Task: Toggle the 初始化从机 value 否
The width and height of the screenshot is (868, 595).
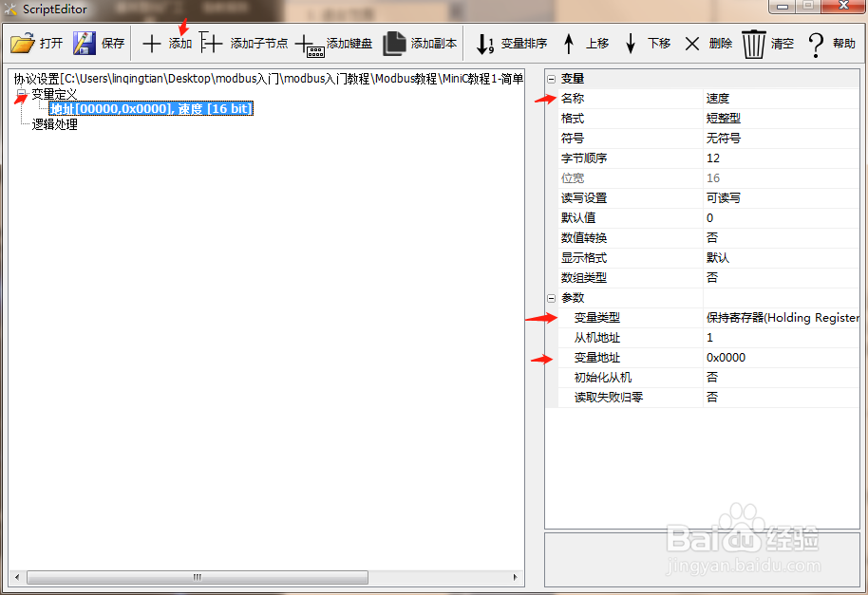Action: (x=781, y=377)
